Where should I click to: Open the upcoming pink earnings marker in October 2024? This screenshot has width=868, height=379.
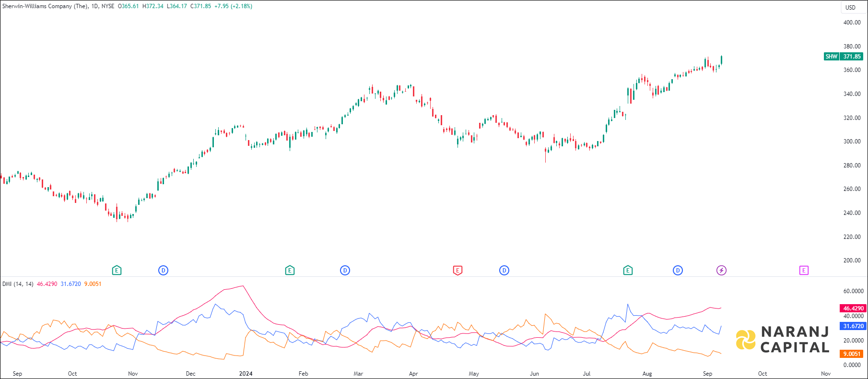click(804, 271)
